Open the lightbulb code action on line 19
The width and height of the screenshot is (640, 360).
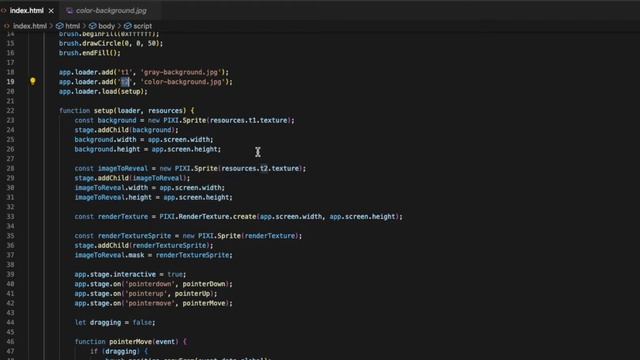point(33,81)
